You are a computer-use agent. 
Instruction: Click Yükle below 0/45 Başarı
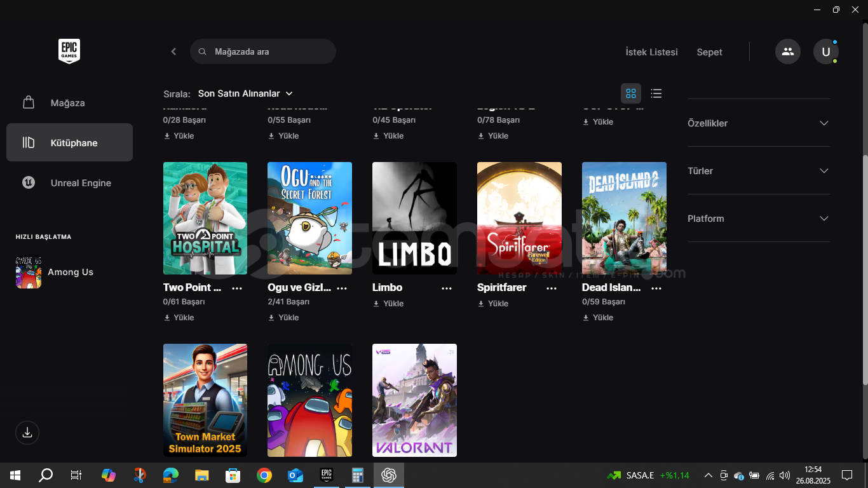coord(388,136)
